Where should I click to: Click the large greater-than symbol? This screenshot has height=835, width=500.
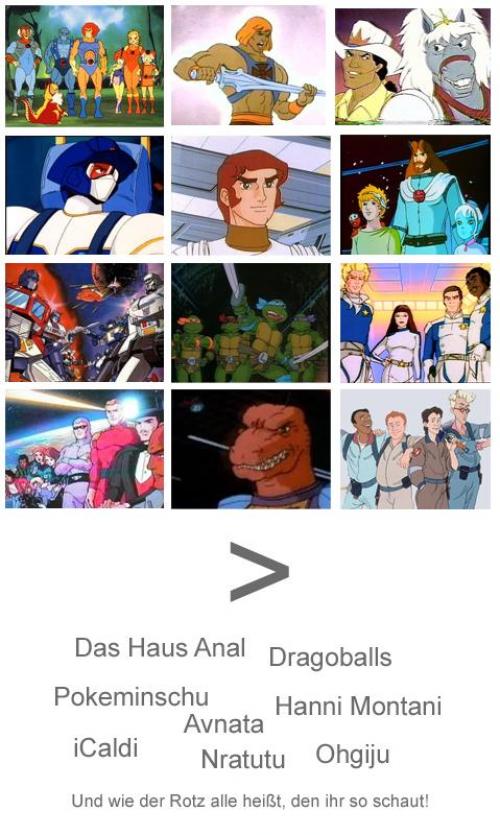click(259, 572)
